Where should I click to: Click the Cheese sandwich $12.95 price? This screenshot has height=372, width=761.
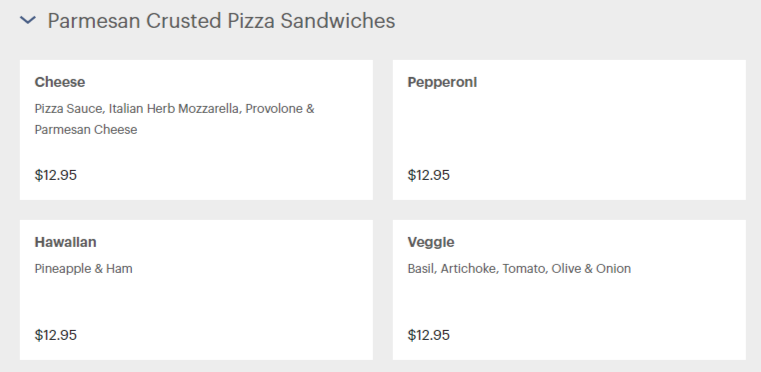(x=56, y=175)
